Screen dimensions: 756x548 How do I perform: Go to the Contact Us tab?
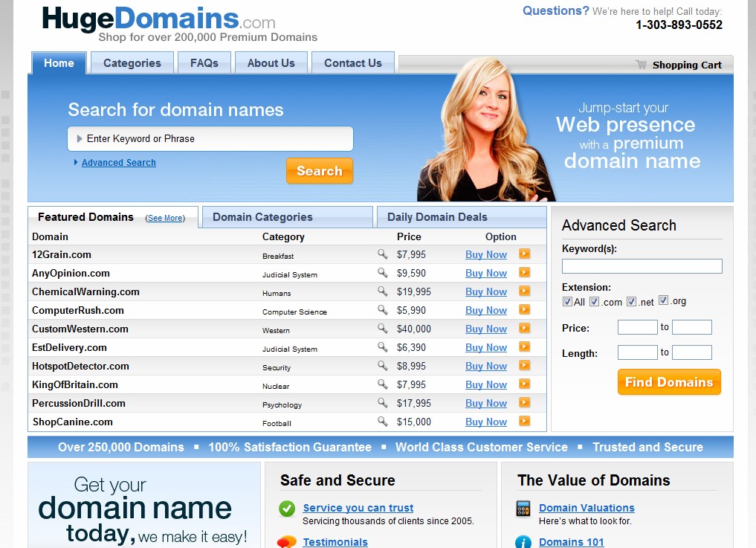(353, 63)
